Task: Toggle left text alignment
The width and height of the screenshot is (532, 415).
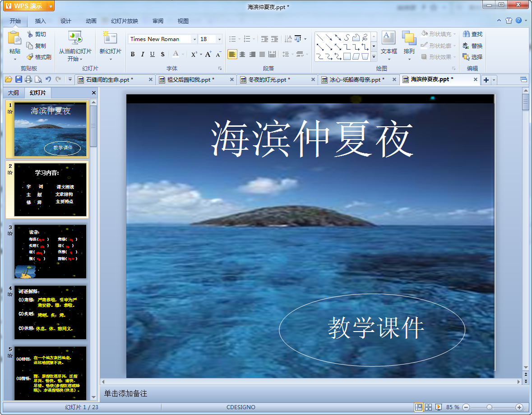Action: pos(232,54)
